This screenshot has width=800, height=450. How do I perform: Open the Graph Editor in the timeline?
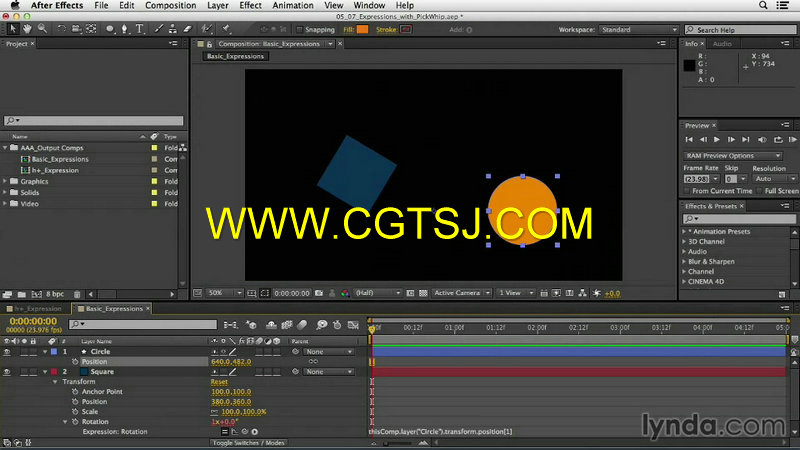tap(353, 324)
